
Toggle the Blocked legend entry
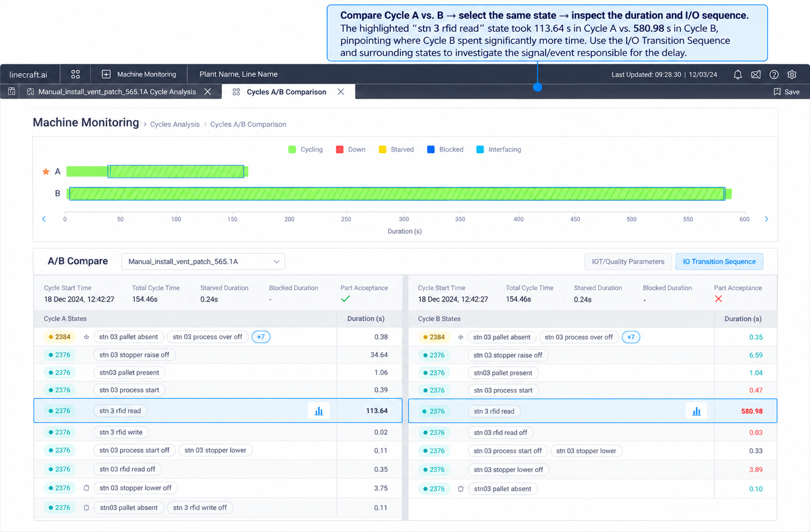point(445,150)
